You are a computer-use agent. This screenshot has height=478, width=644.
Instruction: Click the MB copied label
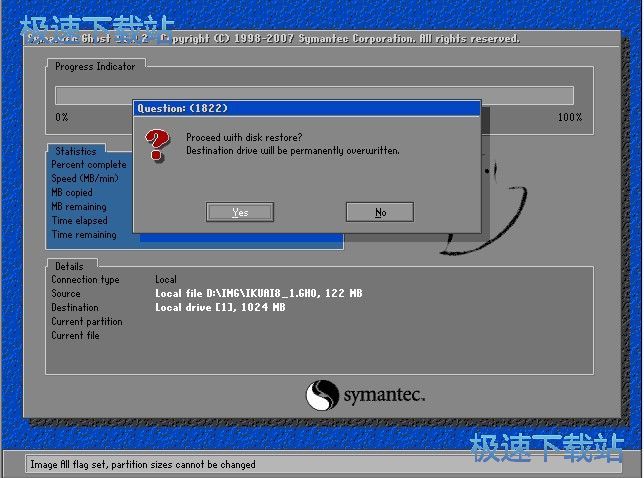pos(72,193)
